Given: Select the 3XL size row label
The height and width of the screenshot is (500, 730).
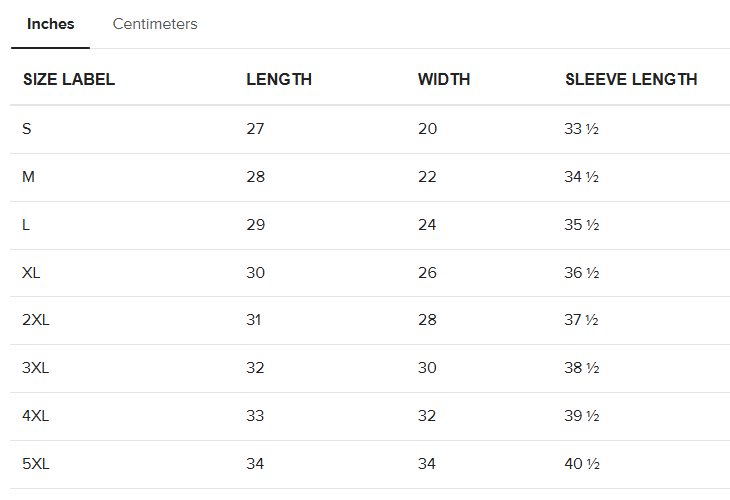Looking at the screenshot, I should coord(35,368).
